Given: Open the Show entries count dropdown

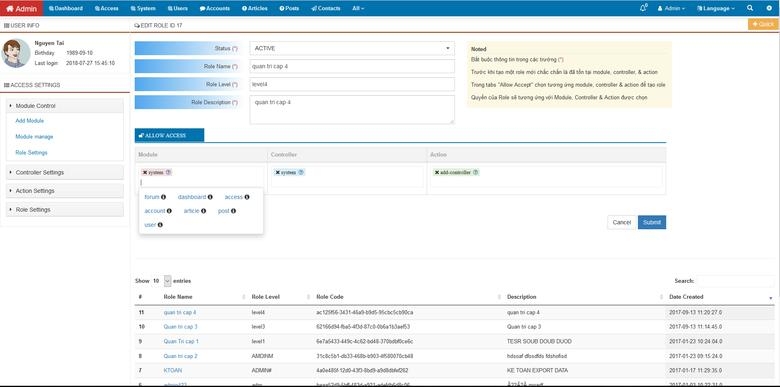Looking at the screenshot, I should tap(167, 281).
